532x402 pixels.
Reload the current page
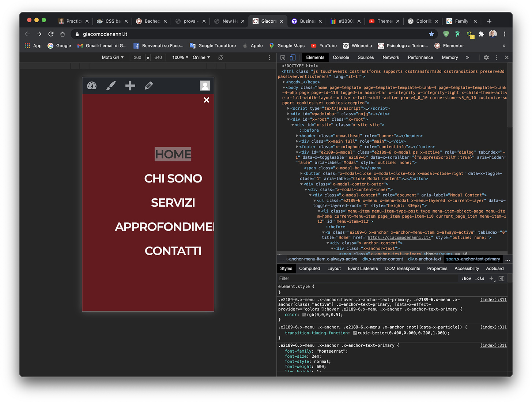(x=51, y=34)
